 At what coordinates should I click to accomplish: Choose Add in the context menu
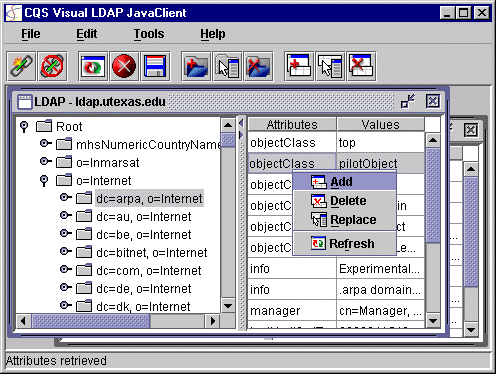coord(345,182)
